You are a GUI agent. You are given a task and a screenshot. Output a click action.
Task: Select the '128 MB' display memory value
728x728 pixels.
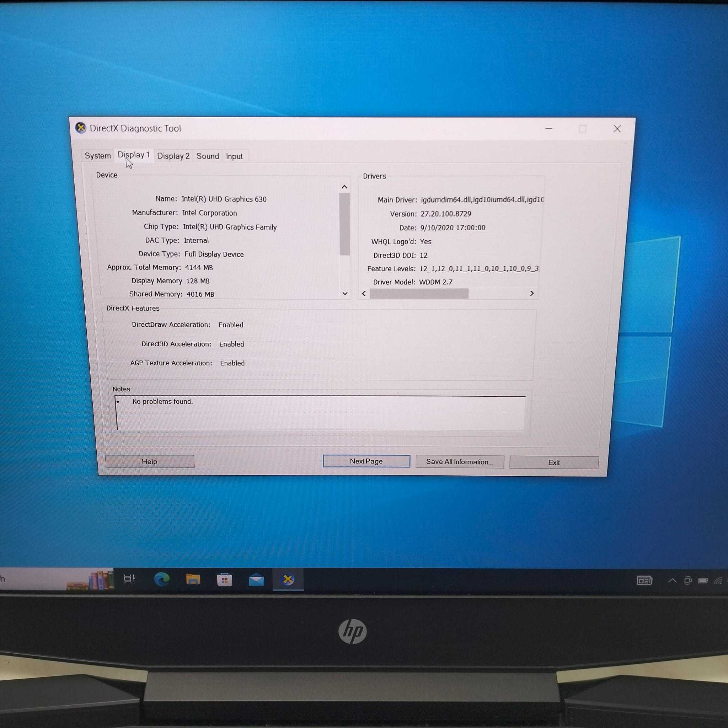(x=198, y=281)
